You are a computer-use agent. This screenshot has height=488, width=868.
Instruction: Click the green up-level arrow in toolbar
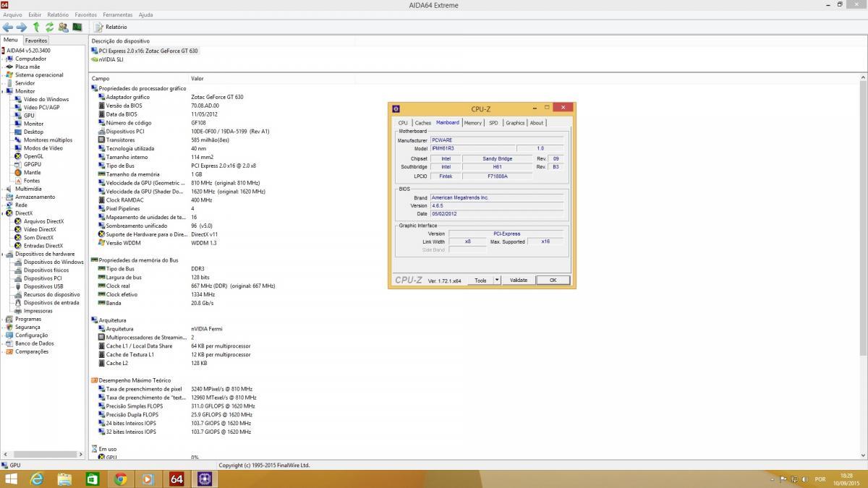point(36,27)
